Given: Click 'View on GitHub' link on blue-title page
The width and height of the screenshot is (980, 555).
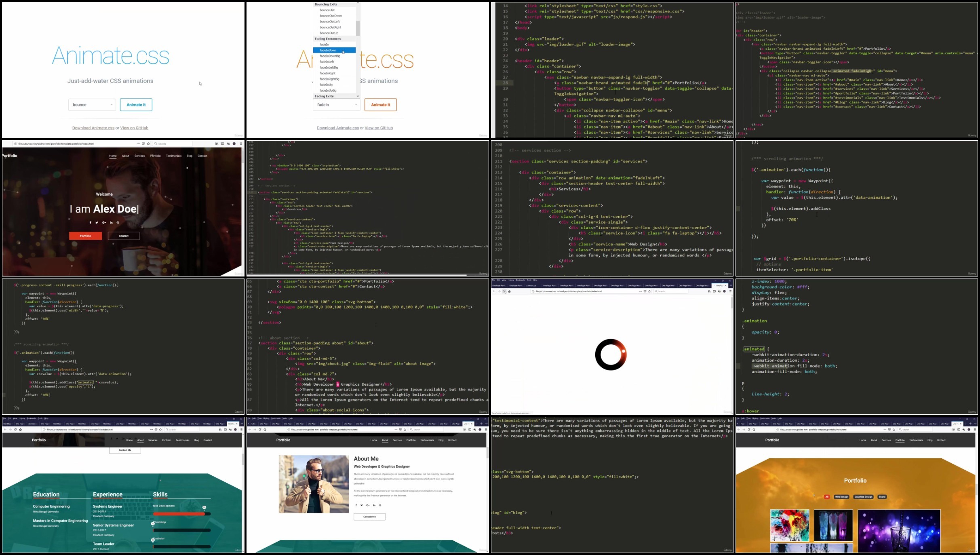Looking at the screenshot, I should tap(134, 128).
